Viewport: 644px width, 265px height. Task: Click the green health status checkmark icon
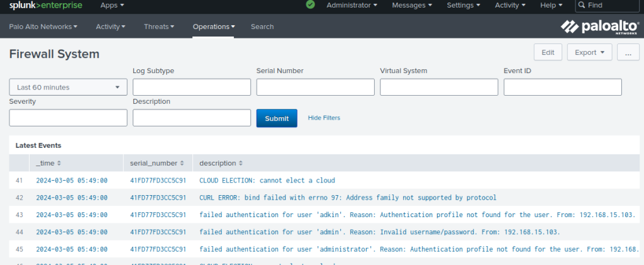pyautogui.click(x=311, y=5)
